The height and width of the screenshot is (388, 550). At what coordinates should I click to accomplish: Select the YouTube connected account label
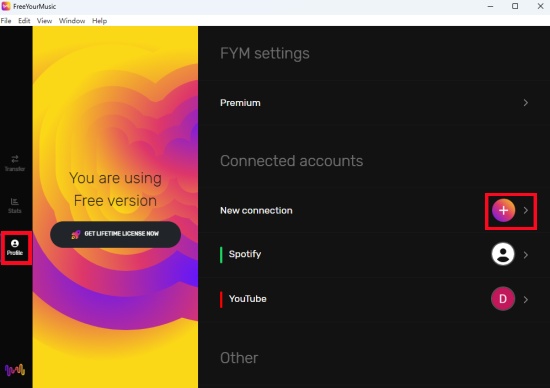[248, 299]
